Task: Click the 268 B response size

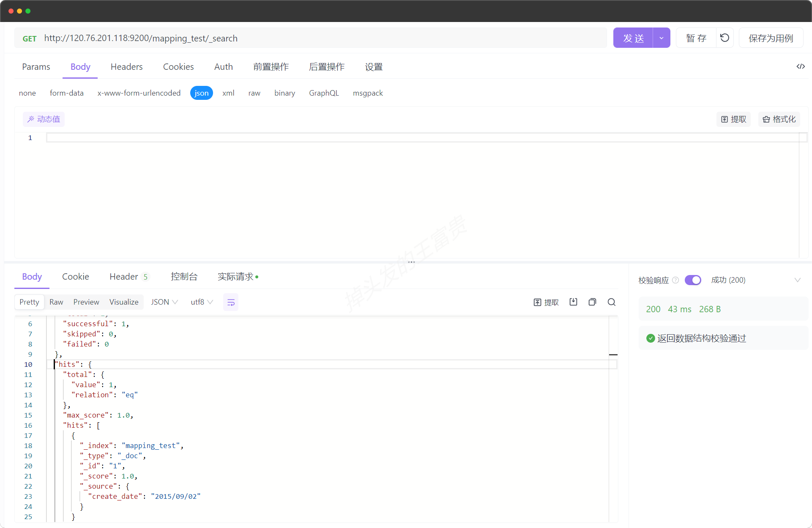Action: point(710,309)
